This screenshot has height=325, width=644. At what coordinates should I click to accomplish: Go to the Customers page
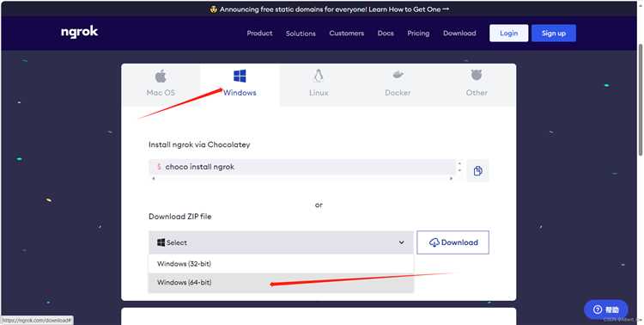click(347, 34)
